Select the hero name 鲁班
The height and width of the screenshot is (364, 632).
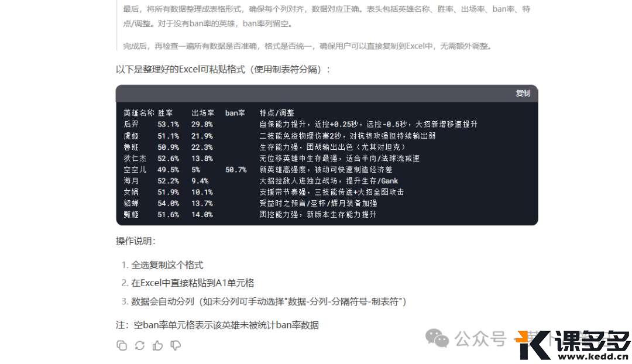coord(131,147)
